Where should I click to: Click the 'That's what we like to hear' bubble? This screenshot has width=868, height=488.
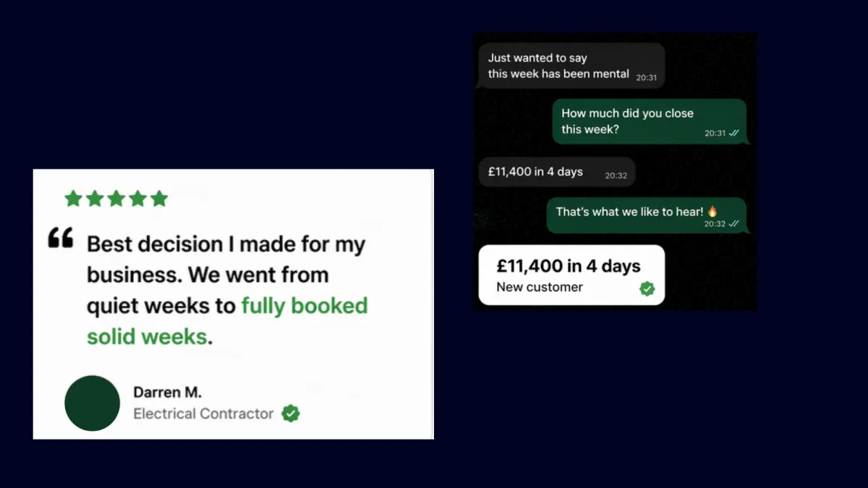[647, 215]
